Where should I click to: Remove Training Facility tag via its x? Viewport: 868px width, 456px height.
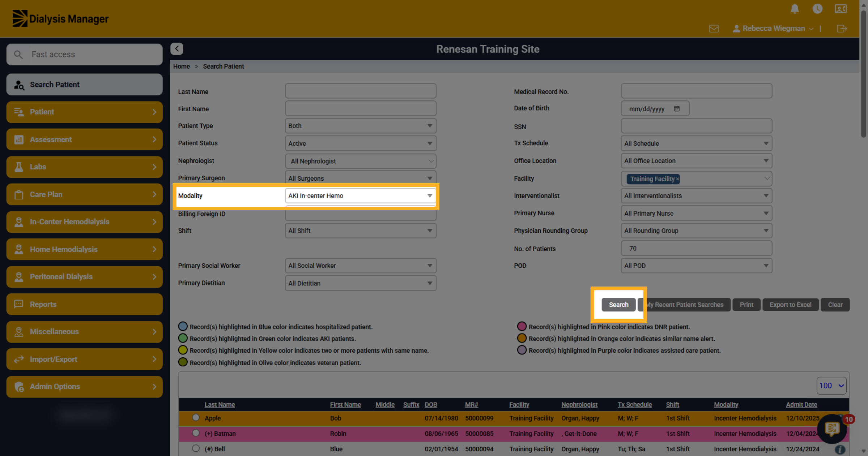pos(677,179)
